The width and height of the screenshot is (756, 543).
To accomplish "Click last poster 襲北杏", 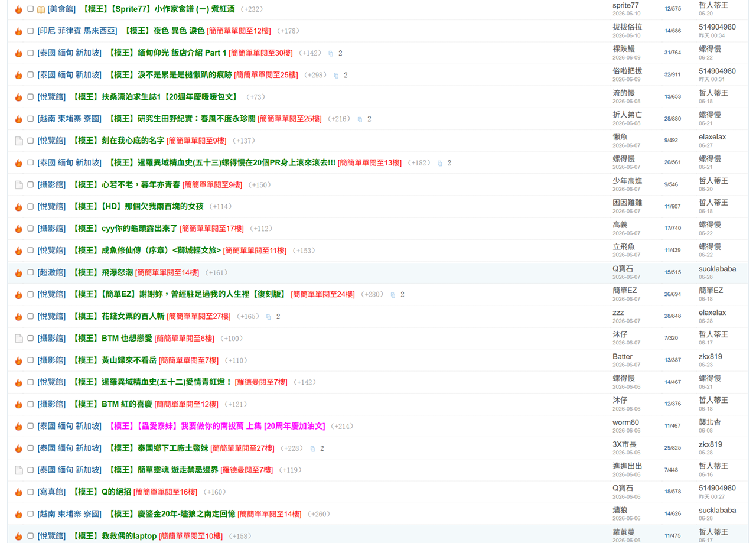I will [709, 422].
